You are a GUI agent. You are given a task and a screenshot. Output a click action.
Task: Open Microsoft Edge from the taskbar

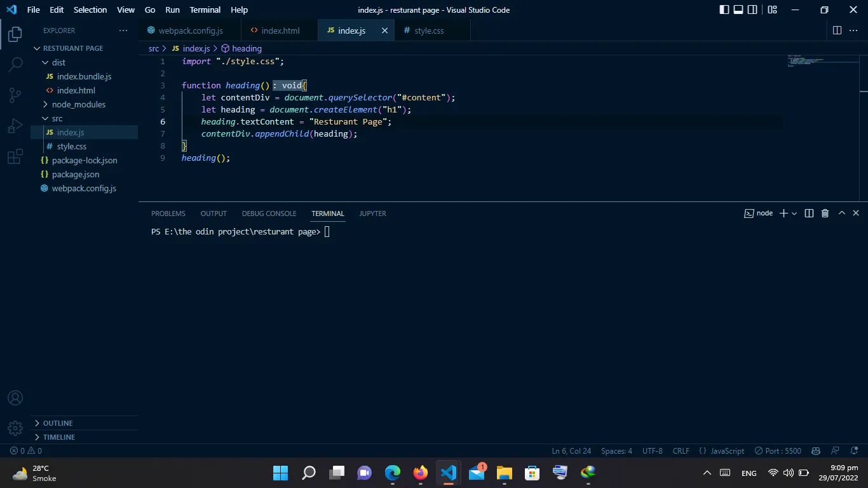[x=393, y=473]
